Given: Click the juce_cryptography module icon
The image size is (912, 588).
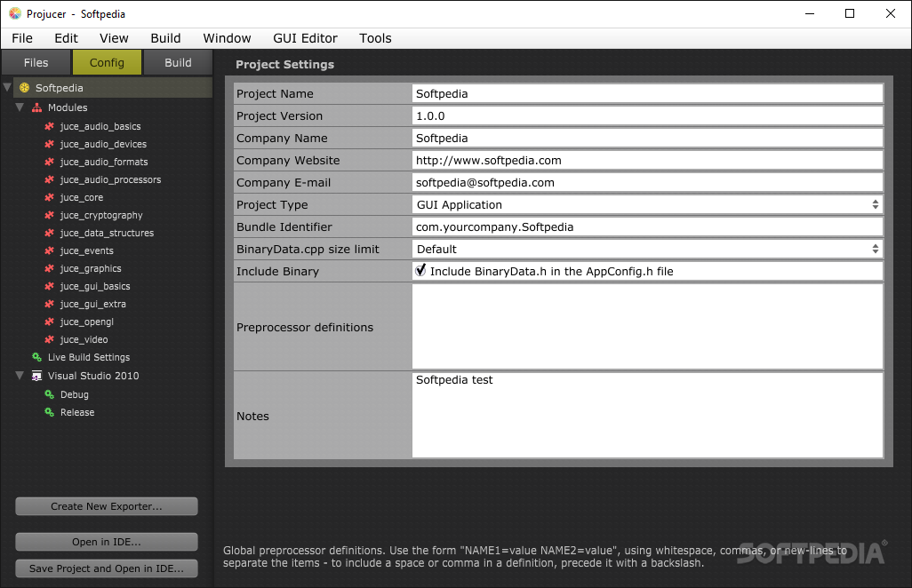Looking at the screenshot, I should pyautogui.click(x=50, y=215).
